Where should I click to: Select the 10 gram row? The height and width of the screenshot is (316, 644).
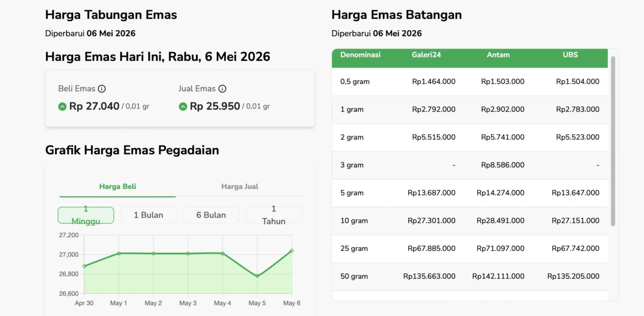tap(470, 221)
